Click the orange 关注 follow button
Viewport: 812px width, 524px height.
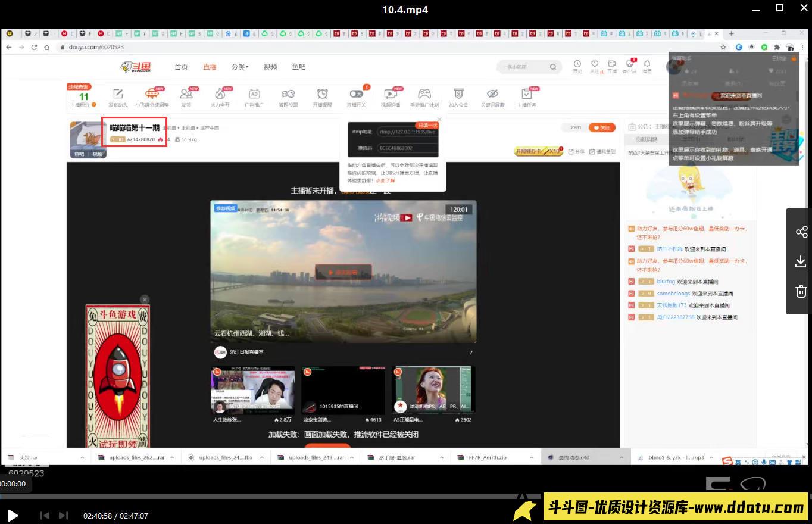[602, 127]
